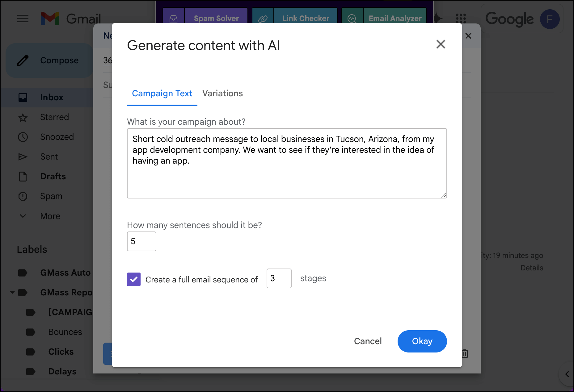Click the discard draft trash icon
This screenshot has width=574, height=392.
465,353
